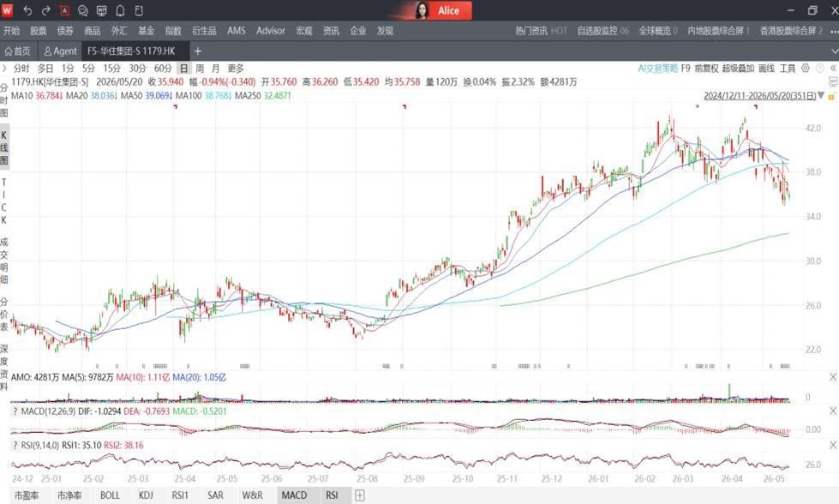
Task: Select the 分时图 side view
Action: (4, 100)
